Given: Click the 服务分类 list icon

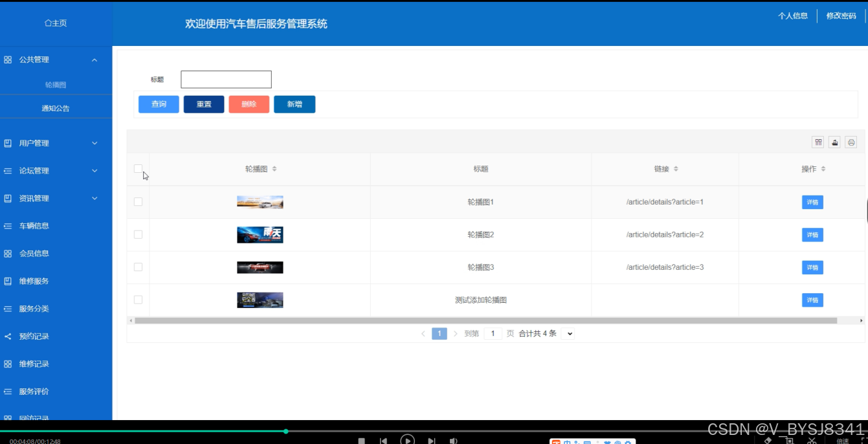Looking at the screenshot, I should click(x=8, y=309).
